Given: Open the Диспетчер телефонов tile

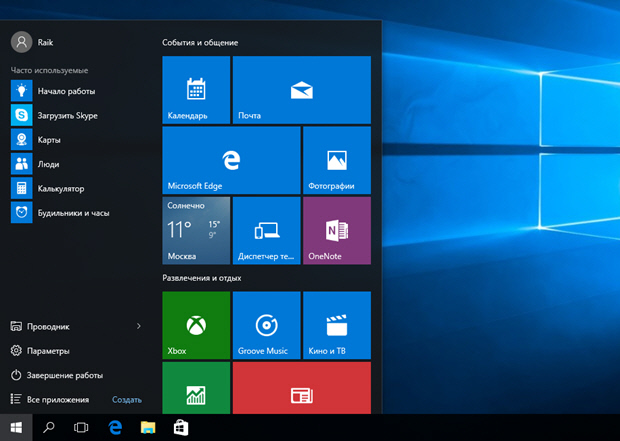Looking at the screenshot, I should [267, 231].
